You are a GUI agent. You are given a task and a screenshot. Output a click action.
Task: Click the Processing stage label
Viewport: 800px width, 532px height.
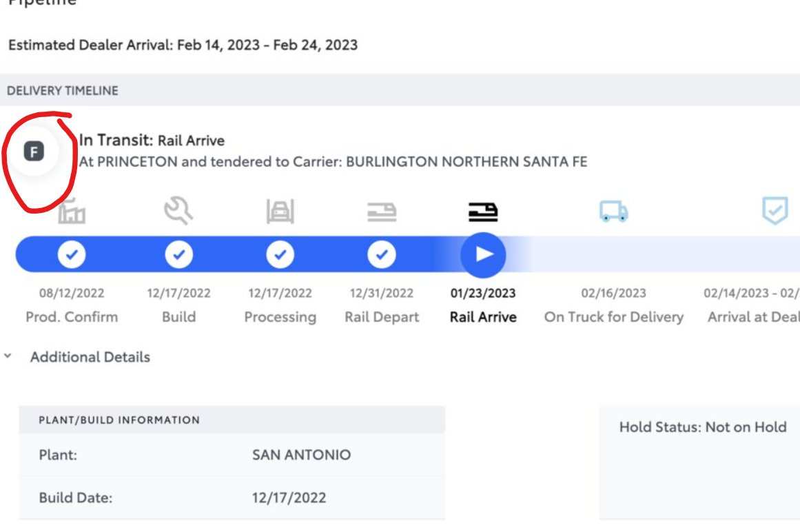point(280,317)
